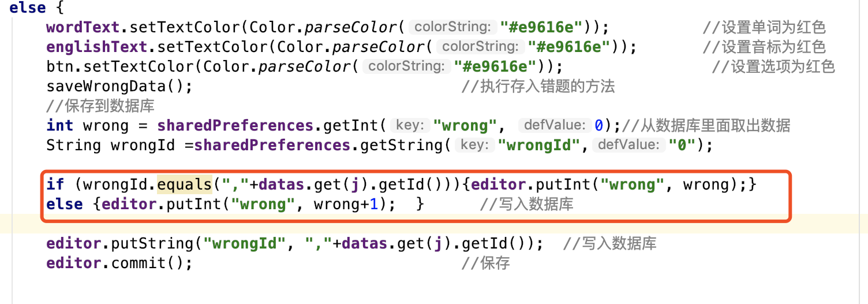The image size is (868, 304).
Task: Click colorString hint on the btn line
Action: pos(406,66)
